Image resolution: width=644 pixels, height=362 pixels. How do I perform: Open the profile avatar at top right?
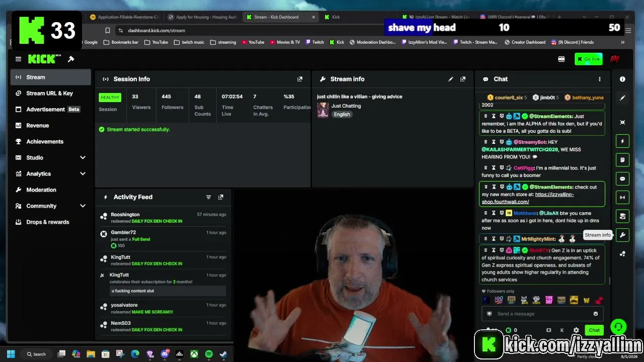tap(614, 59)
